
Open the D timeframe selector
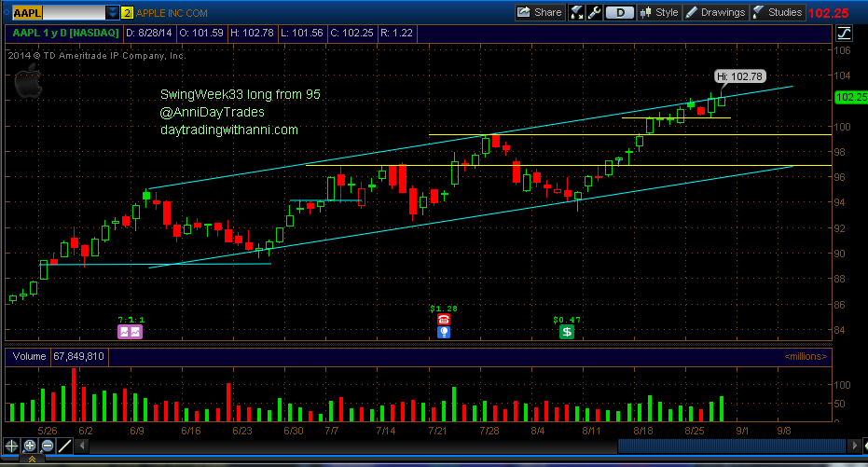click(619, 12)
